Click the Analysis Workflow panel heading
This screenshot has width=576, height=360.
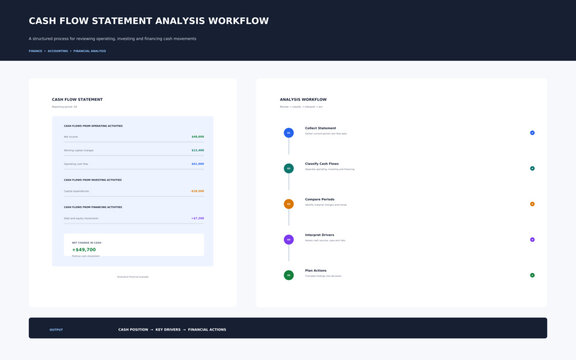click(303, 100)
